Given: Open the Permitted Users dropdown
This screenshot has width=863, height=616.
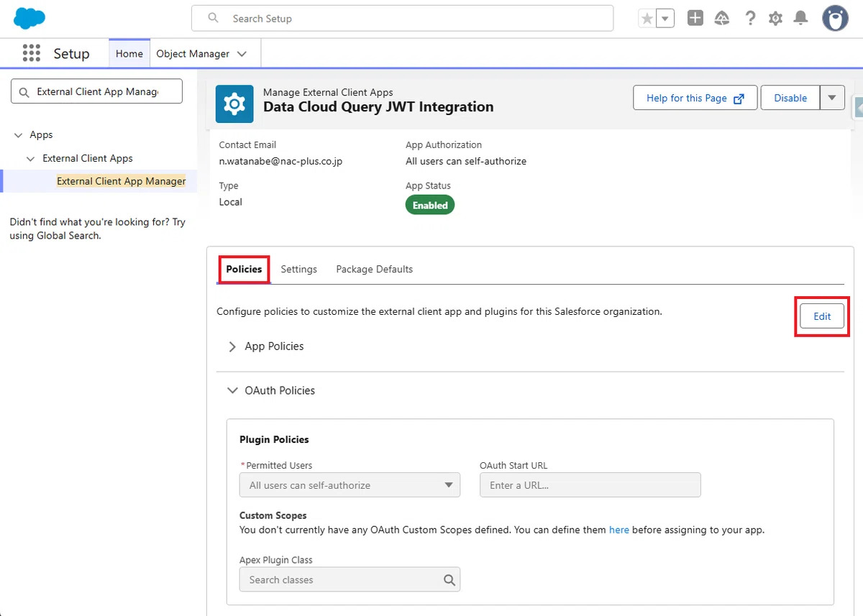Looking at the screenshot, I should 350,485.
